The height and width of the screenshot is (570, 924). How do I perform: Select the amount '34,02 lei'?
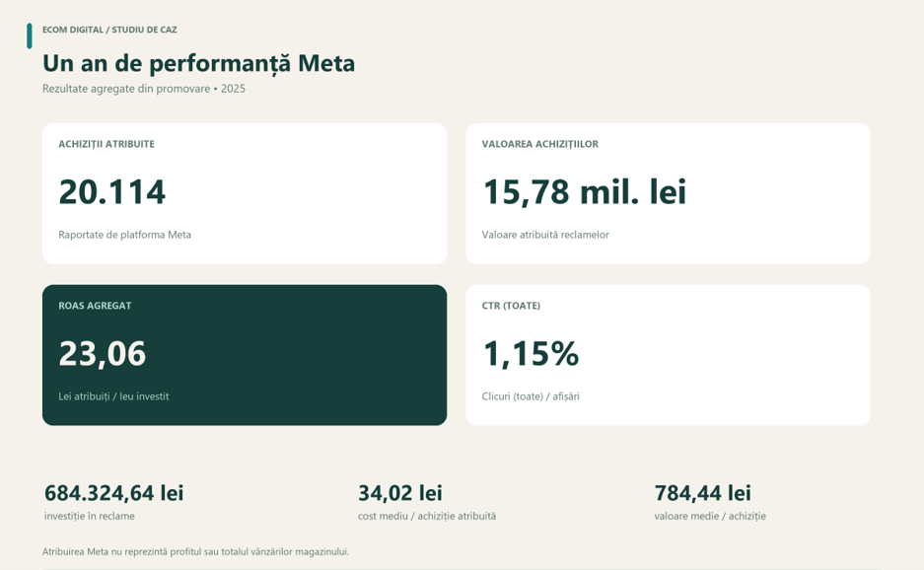pyautogui.click(x=400, y=493)
